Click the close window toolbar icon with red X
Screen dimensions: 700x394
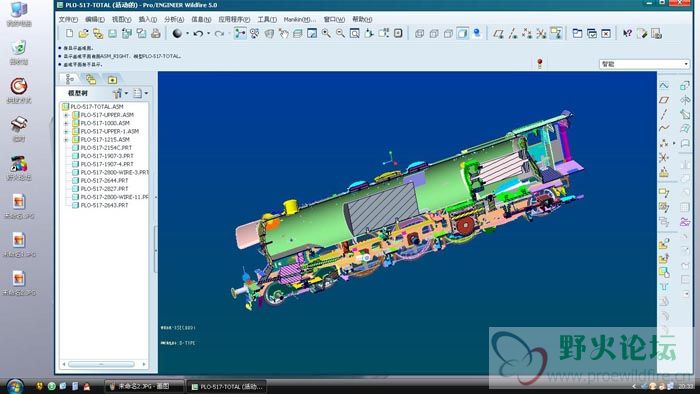coord(606,33)
